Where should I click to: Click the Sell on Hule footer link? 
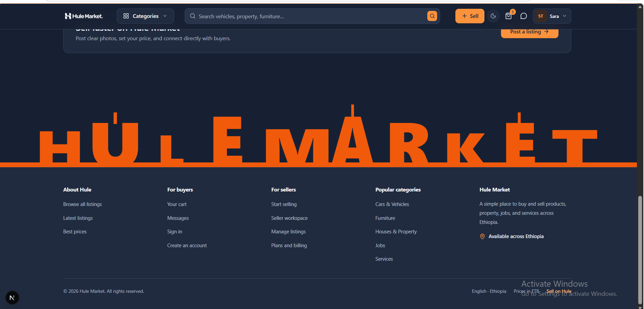tap(559, 291)
